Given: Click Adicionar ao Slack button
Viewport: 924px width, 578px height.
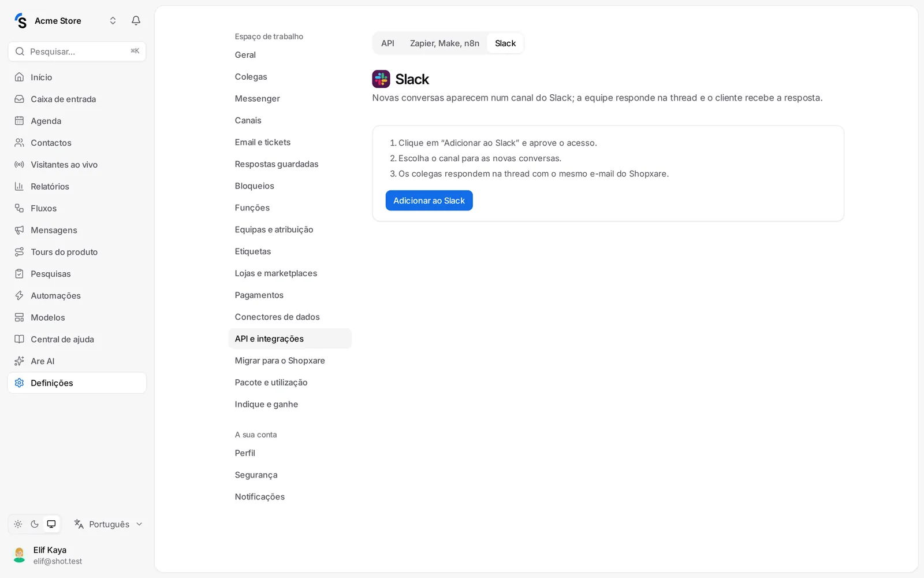Looking at the screenshot, I should (x=429, y=201).
